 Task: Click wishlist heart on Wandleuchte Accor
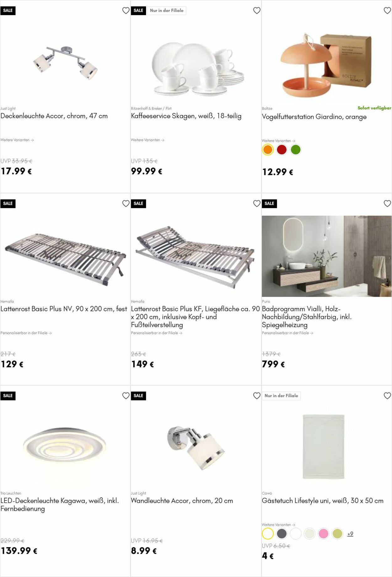(257, 396)
